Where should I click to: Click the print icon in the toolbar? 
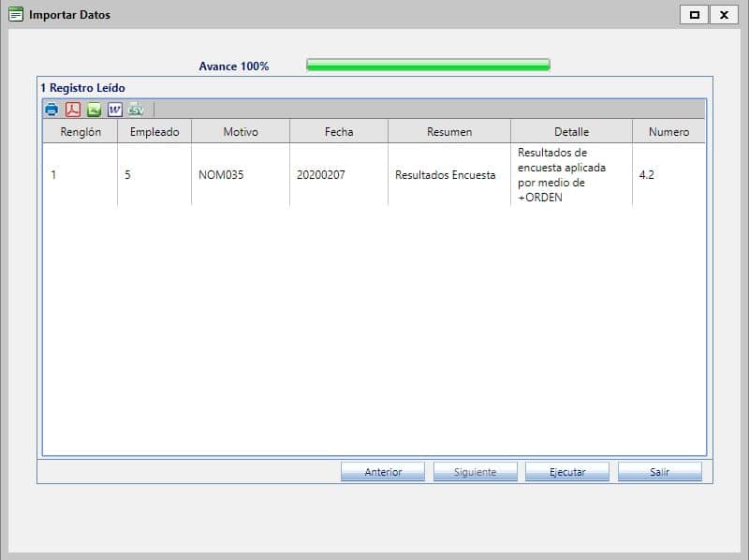(51, 110)
